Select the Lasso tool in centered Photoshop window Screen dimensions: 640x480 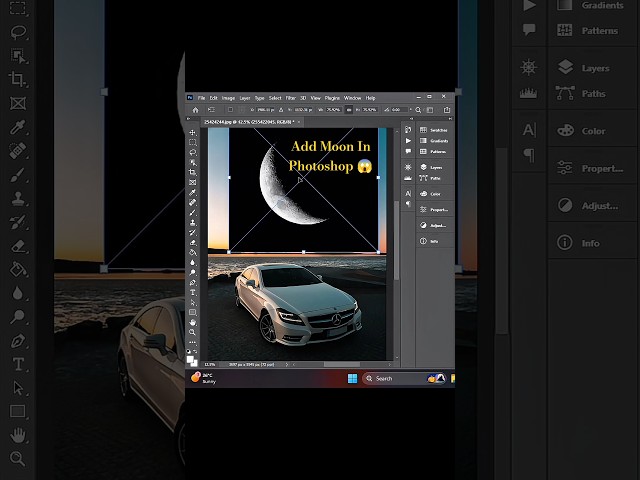point(193,152)
